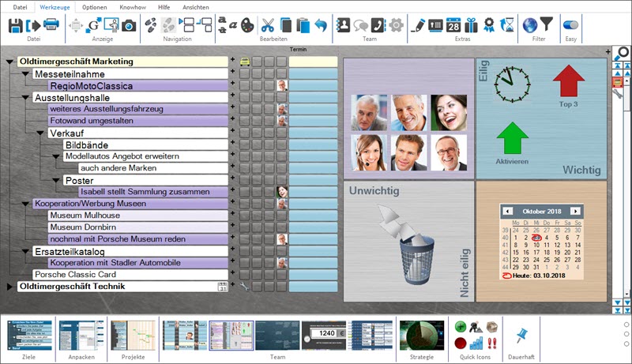Select the top radio button at bottom right
The width and height of the screenshot is (632, 364).
pos(626,325)
